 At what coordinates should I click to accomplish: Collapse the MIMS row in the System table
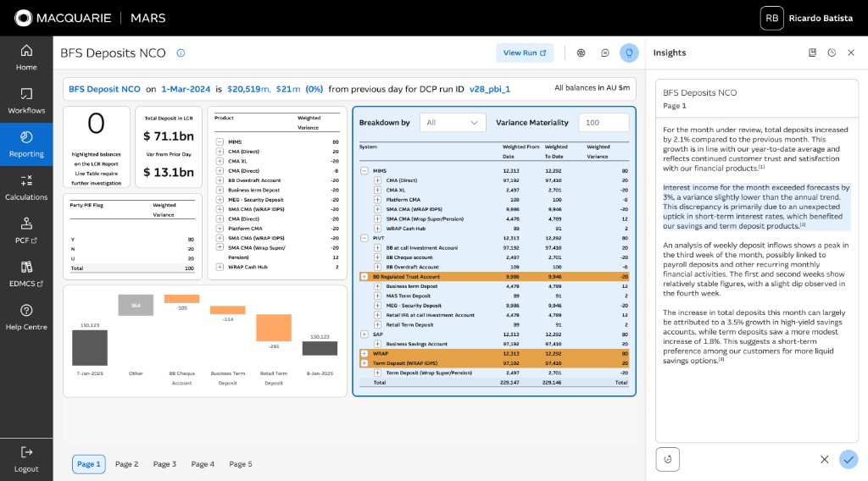coord(364,171)
